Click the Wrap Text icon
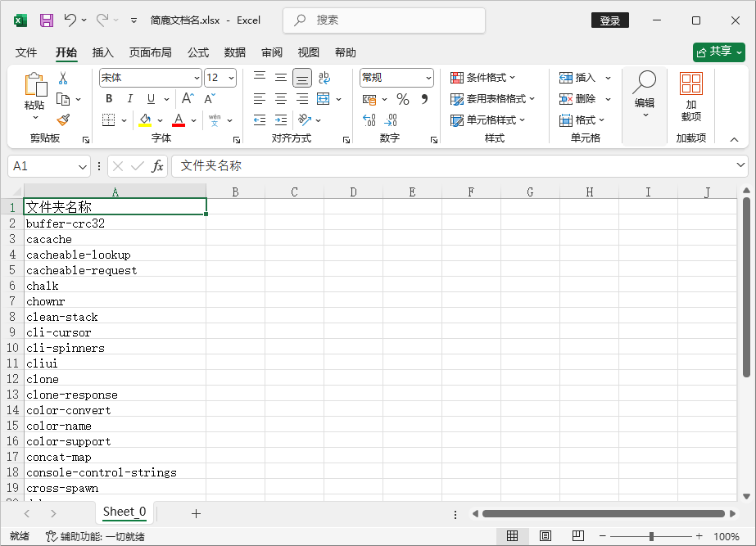This screenshot has width=756, height=546. point(324,78)
